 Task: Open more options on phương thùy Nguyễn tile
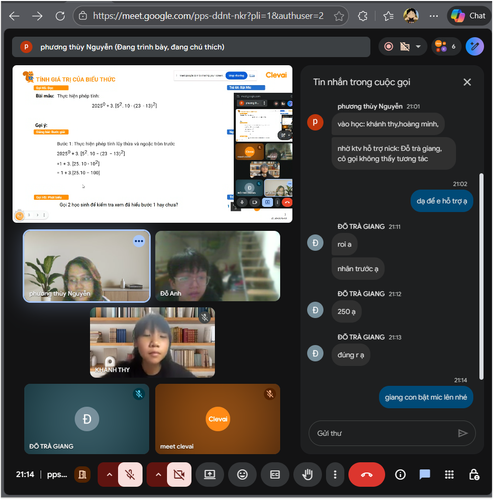[139, 241]
